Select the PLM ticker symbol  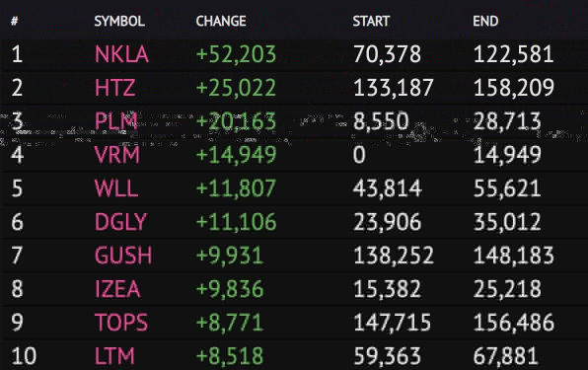(115, 121)
